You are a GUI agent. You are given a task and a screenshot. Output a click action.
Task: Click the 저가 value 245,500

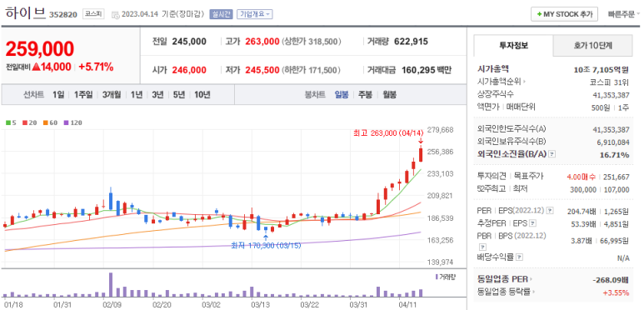(x=262, y=70)
